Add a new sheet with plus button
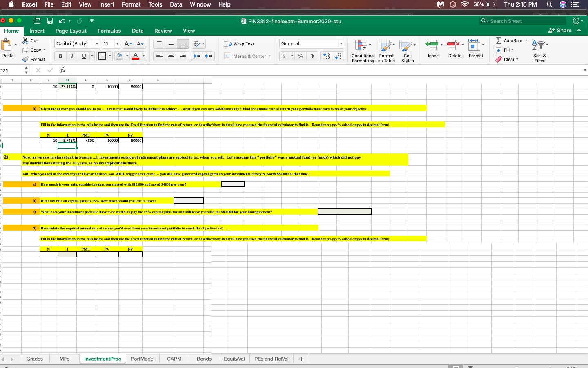Image resolution: width=588 pixels, height=368 pixels. click(301, 359)
